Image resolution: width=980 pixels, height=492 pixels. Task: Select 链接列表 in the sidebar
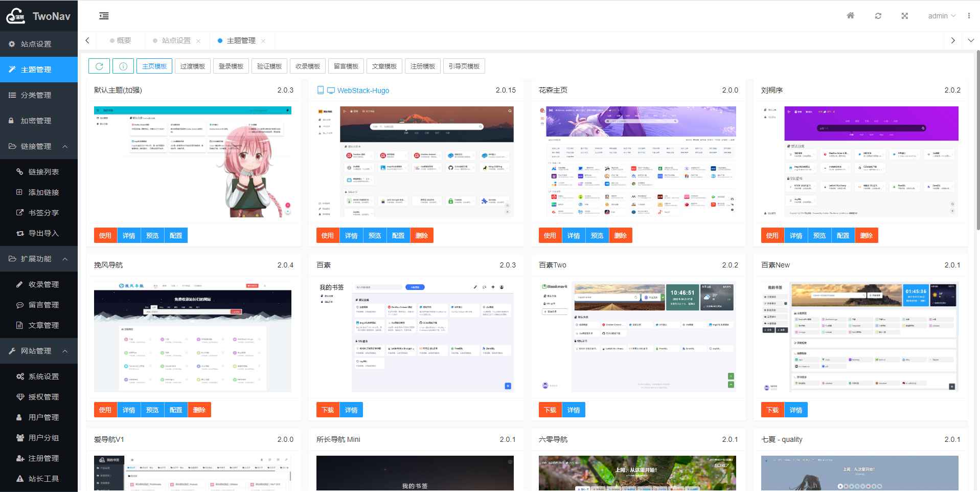point(44,171)
